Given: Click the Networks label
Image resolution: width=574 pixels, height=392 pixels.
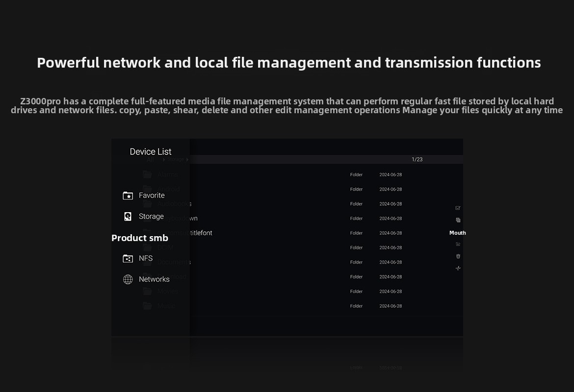Looking at the screenshot, I should point(154,279).
